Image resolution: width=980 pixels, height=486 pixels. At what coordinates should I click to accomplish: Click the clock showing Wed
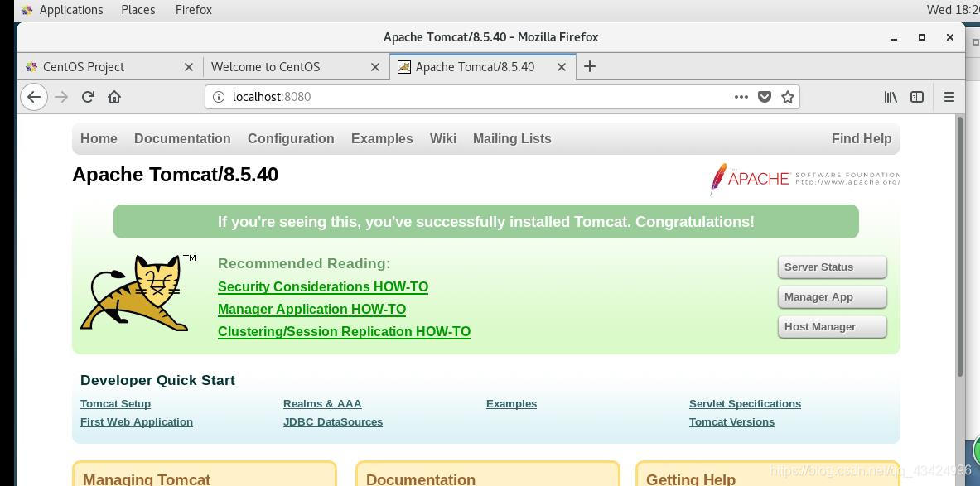953,10
